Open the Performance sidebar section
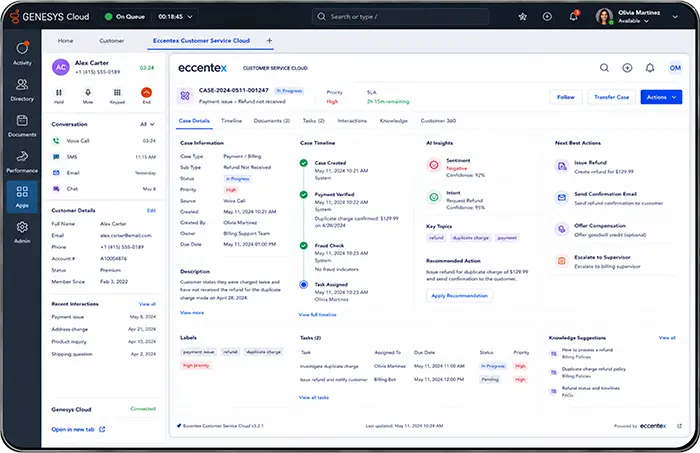Image resolution: width=700 pixels, height=453 pixels. 22,162
